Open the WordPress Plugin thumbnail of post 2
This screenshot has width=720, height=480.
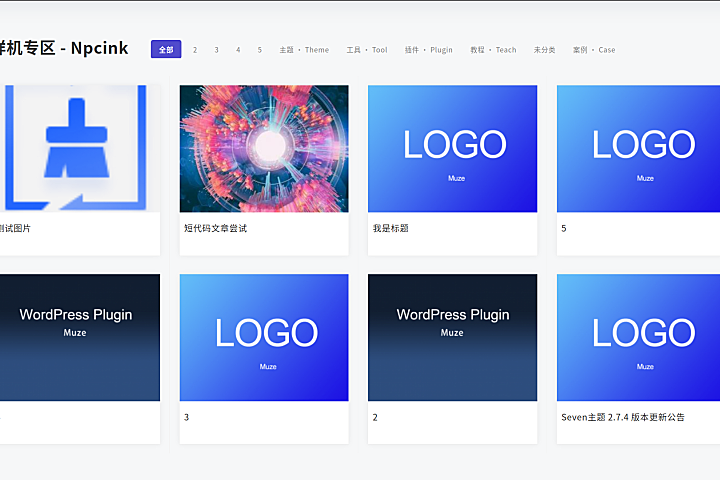coord(452,337)
